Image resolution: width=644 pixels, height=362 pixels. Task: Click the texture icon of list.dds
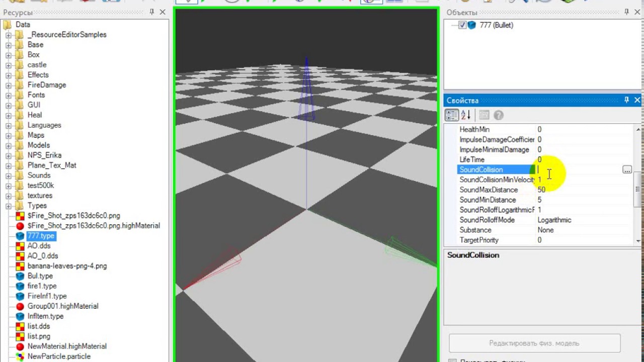pyautogui.click(x=20, y=326)
